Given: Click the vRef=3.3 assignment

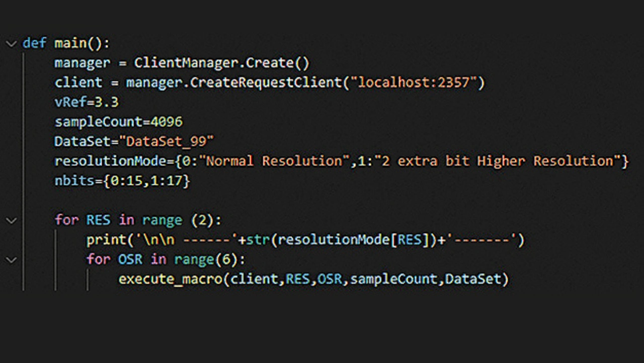Looking at the screenshot, I should (86, 102).
